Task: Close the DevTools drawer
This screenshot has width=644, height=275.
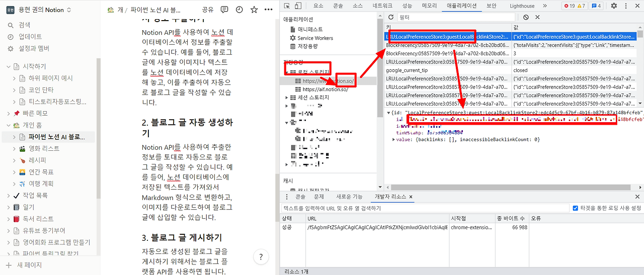Action: coord(637,197)
